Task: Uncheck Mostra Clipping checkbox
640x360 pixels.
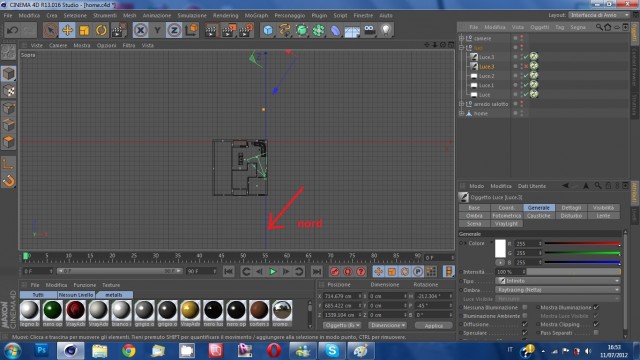Action: point(596,324)
